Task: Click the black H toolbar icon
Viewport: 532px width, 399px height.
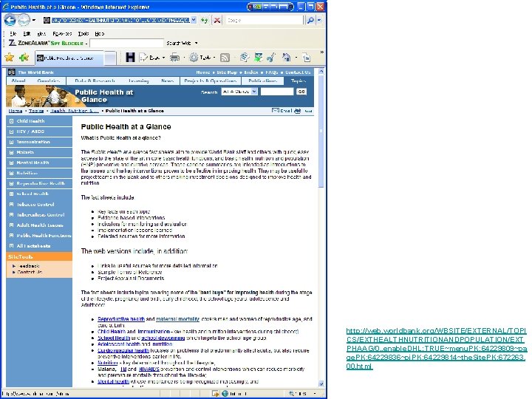Action: tap(130, 58)
